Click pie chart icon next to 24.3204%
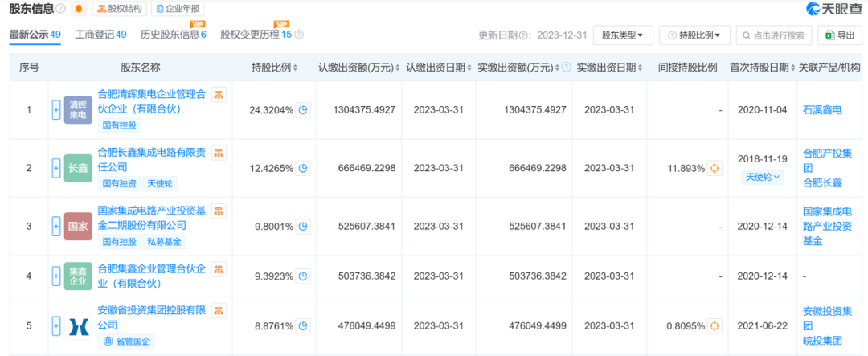 tap(303, 110)
